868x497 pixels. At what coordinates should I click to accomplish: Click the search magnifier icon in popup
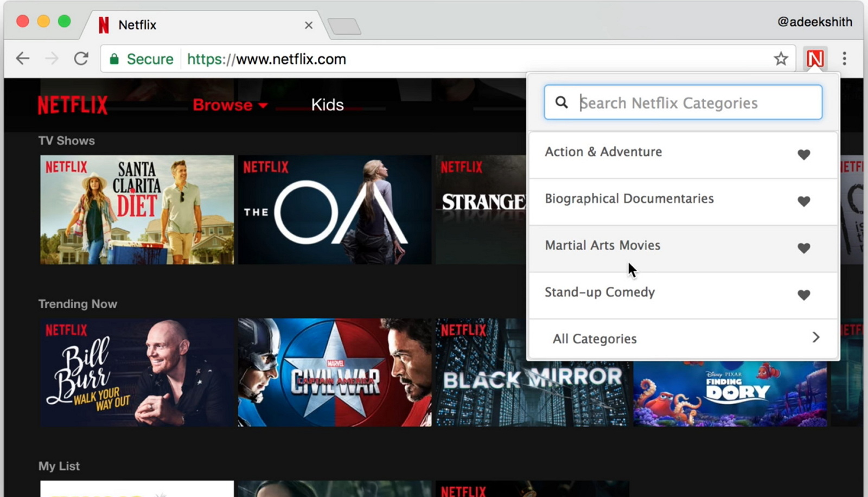point(561,102)
